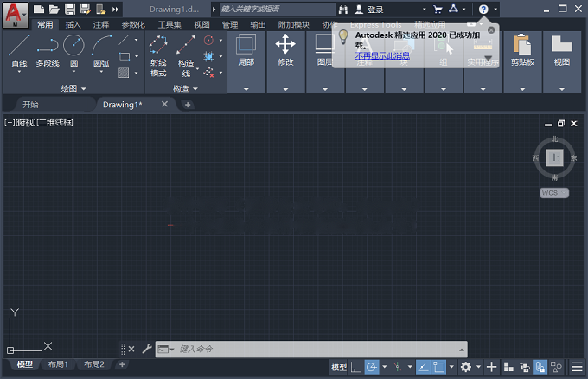Toggle the 模型 model space status button
Image resolution: width=588 pixels, height=379 pixels.
point(339,368)
